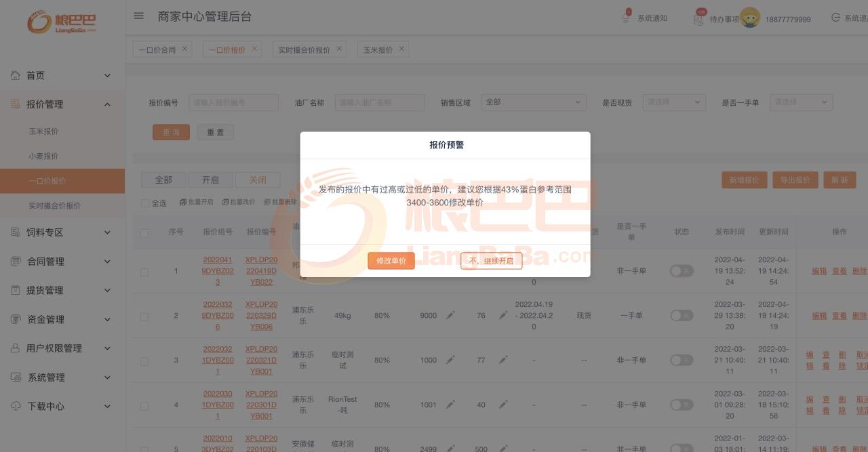This screenshot has width=868, height=452.
Task: Close the 一口价合同 tab
Action: pos(184,49)
